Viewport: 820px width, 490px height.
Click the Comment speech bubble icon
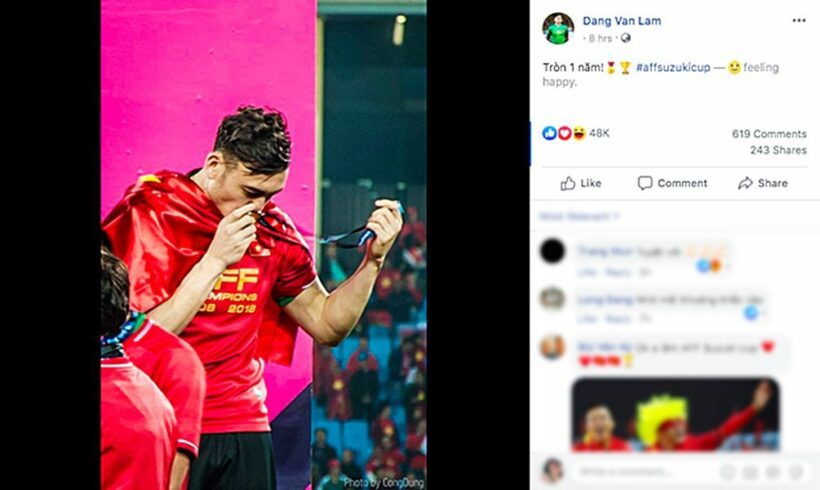pos(645,183)
